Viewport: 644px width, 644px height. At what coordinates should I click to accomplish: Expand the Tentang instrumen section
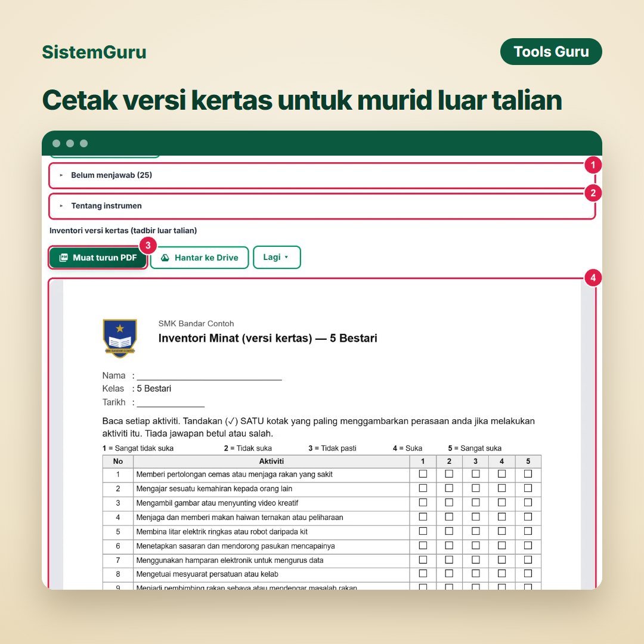[322, 206]
